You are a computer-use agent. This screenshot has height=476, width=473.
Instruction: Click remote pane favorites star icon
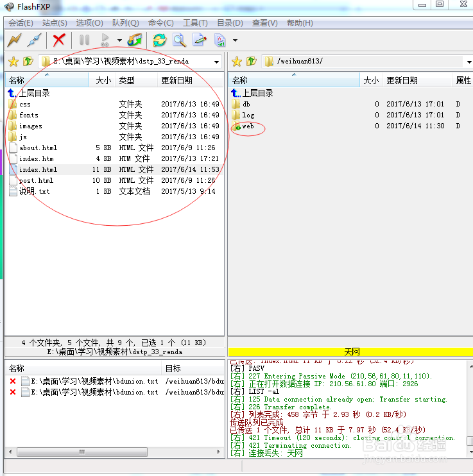[x=237, y=62]
